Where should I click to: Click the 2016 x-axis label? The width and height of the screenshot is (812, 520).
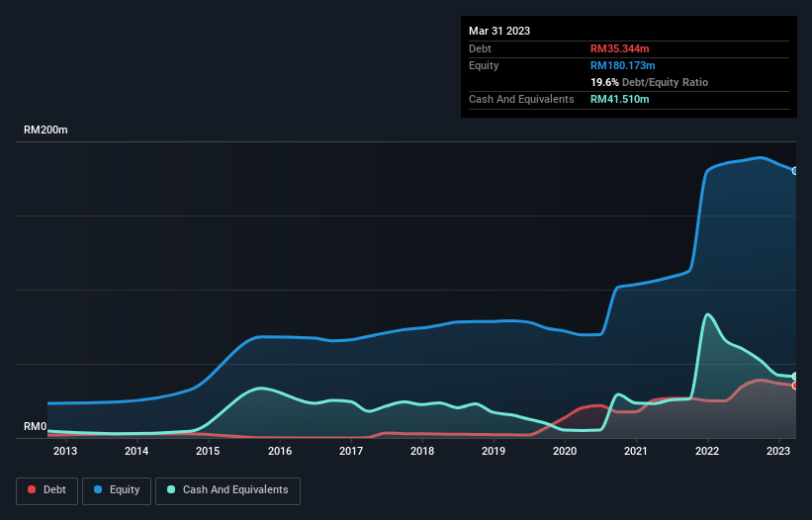click(x=280, y=451)
